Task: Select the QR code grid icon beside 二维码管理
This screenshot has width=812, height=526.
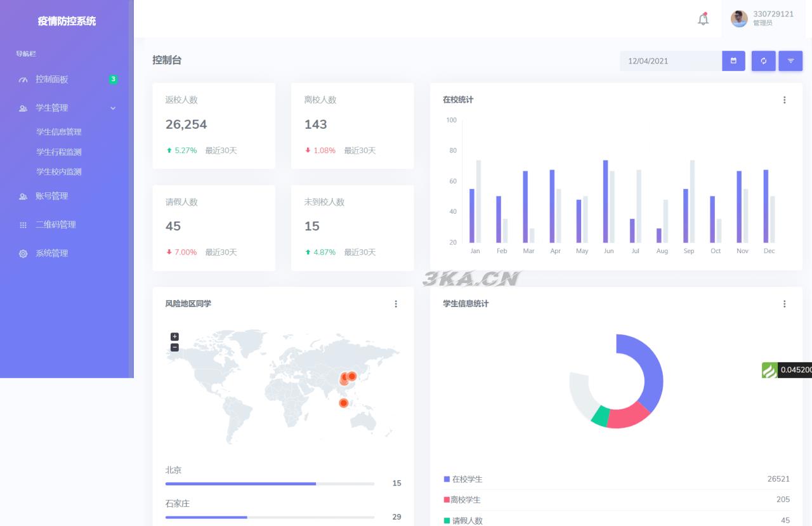Action: pyautogui.click(x=23, y=225)
